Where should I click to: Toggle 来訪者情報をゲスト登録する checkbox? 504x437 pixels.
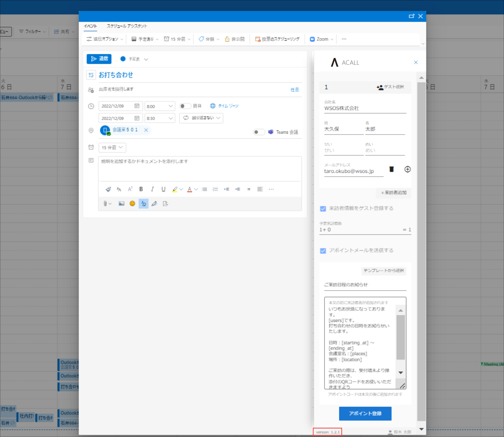[323, 209]
